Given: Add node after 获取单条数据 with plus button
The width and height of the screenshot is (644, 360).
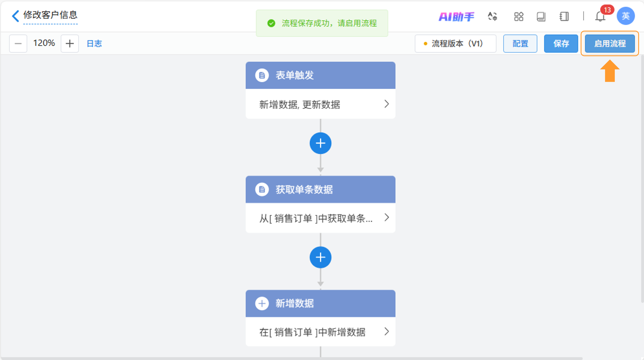Looking at the screenshot, I should point(320,257).
